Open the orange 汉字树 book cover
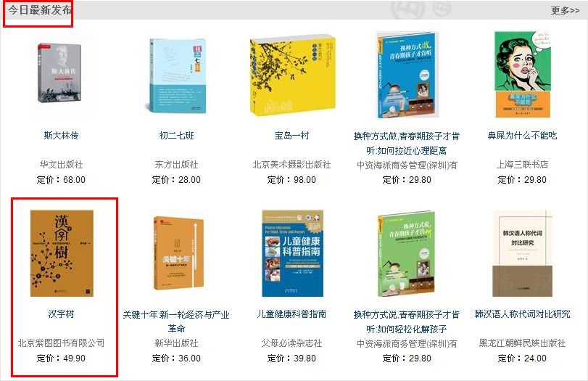Viewport: 588px width, 381px height. click(62, 253)
